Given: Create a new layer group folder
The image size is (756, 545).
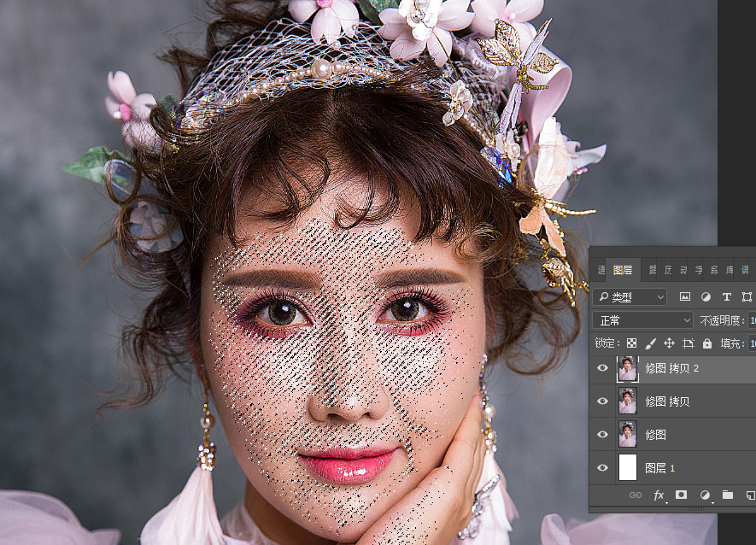Looking at the screenshot, I should tap(728, 495).
